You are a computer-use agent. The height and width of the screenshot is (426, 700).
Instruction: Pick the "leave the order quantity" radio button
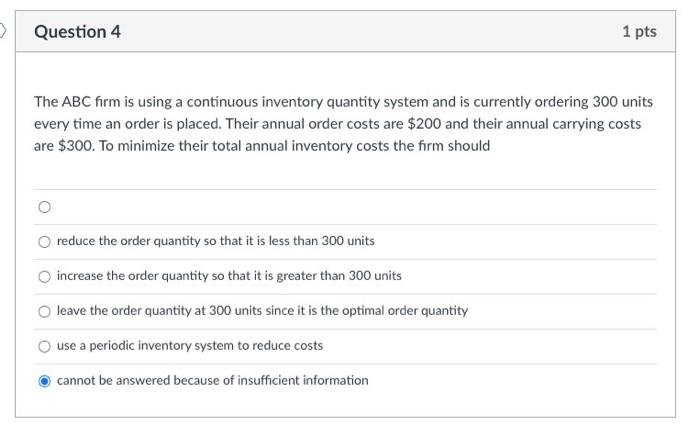click(x=43, y=311)
